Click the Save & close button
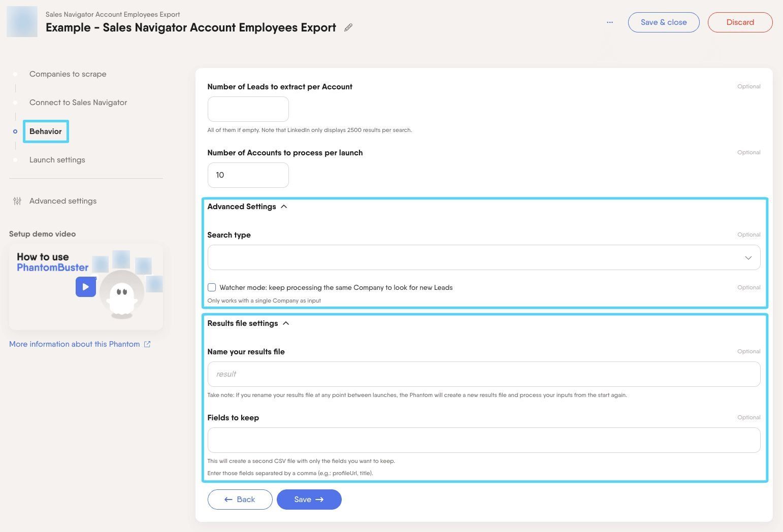This screenshot has height=532, width=783. point(664,22)
